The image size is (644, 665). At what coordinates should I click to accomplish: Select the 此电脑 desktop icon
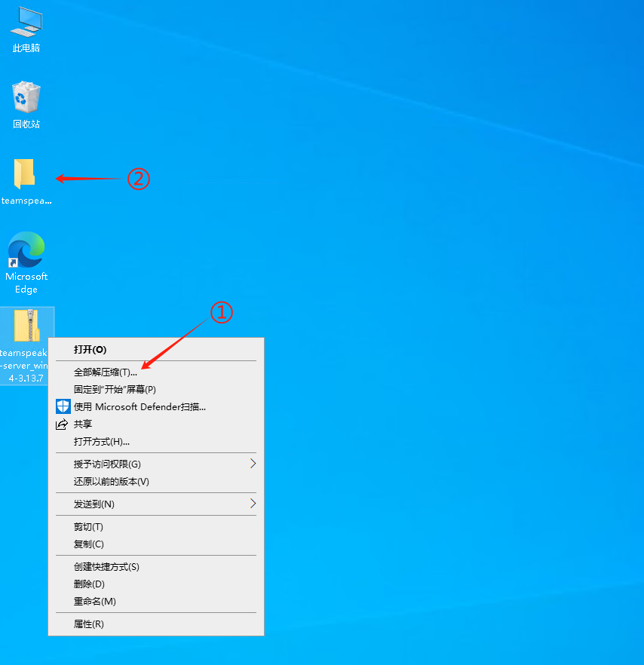[x=26, y=22]
